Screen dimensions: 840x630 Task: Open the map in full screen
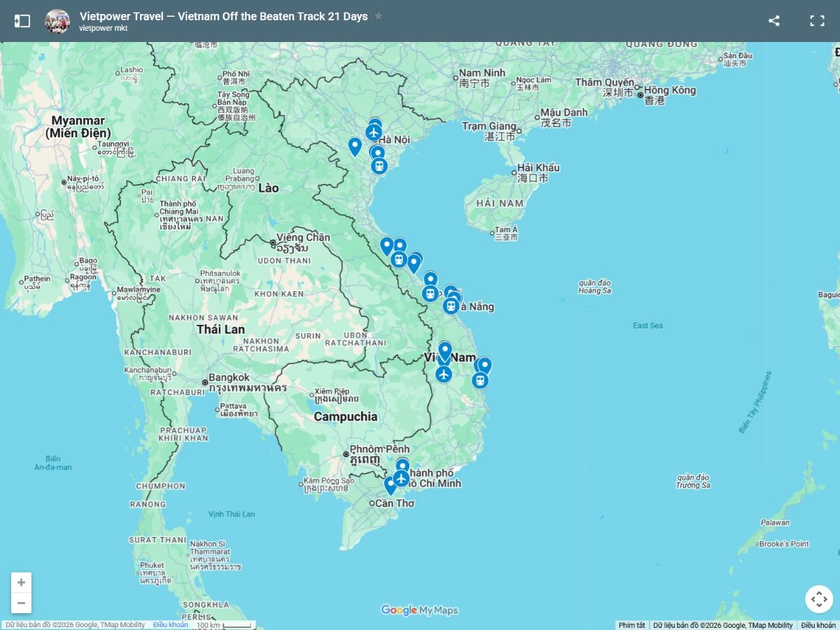tap(817, 21)
